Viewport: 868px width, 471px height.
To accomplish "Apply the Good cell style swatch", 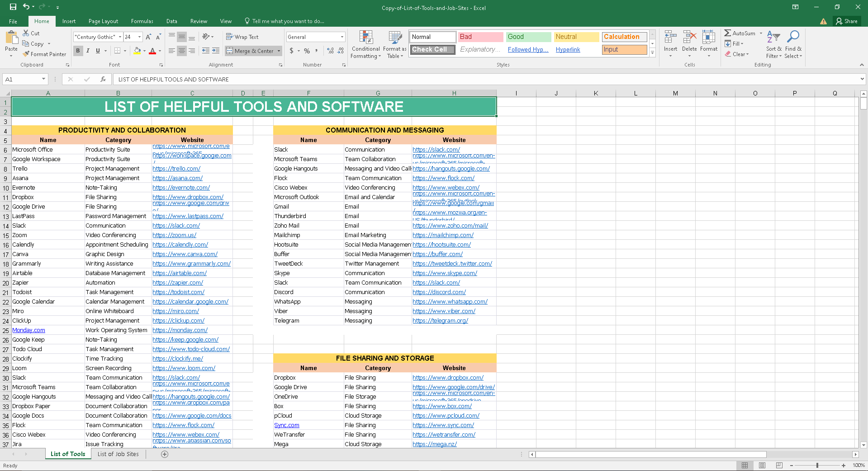I will point(528,37).
